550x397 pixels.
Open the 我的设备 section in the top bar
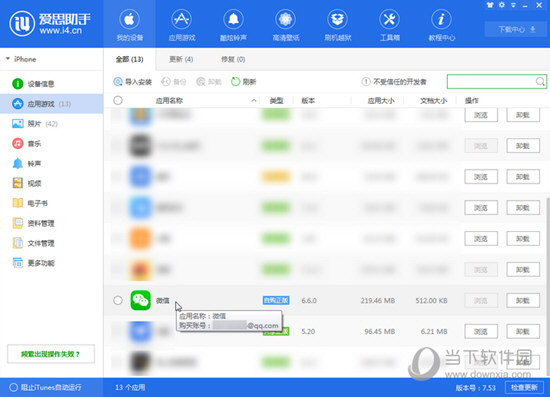pyautogui.click(x=129, y=25)
